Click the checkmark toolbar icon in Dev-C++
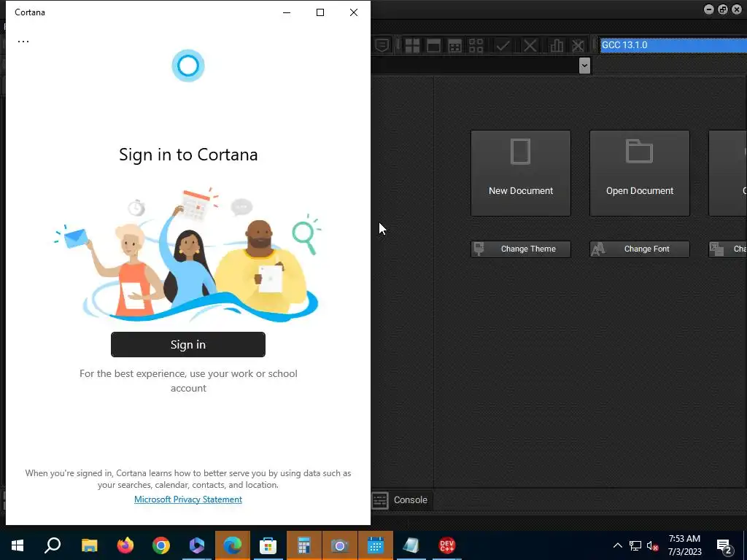Viewport: 747px width, 560px height. 503,46
